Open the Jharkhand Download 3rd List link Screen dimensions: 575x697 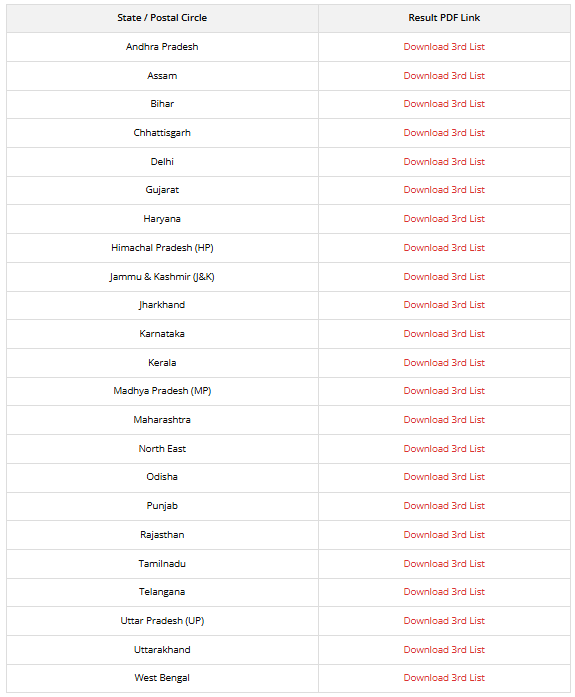pyautogui.click(x=444, y=304)
